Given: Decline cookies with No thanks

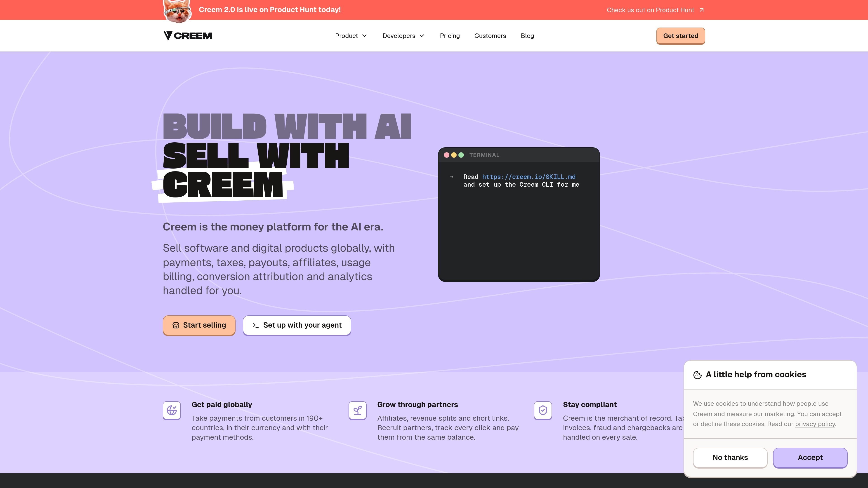Looking at the screenshot, I should (730, 458).
